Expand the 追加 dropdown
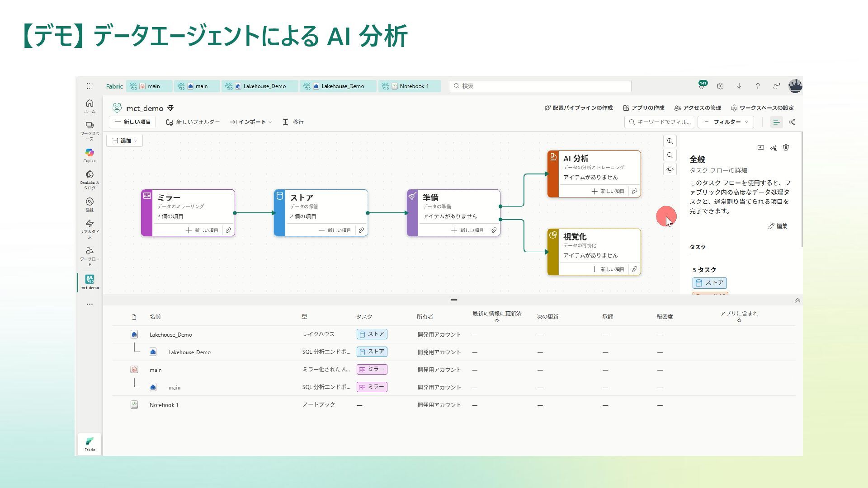 pos(124,141)
